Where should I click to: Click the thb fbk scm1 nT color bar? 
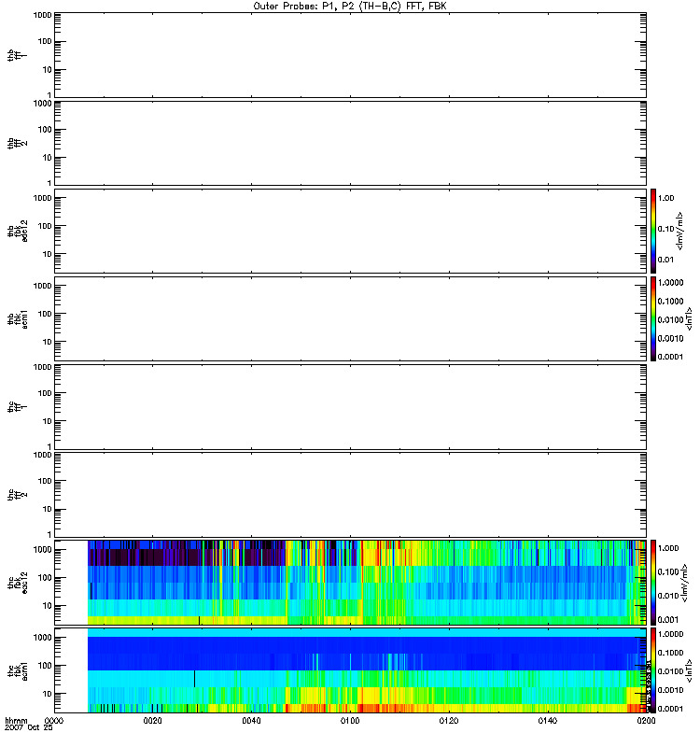pyautogui.click(x=653, y=318)
